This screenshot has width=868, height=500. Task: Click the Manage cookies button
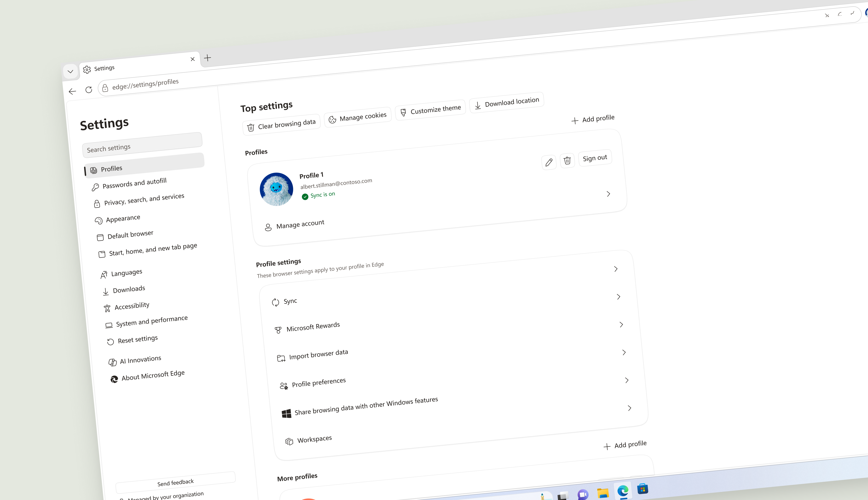tap(358, 117)
